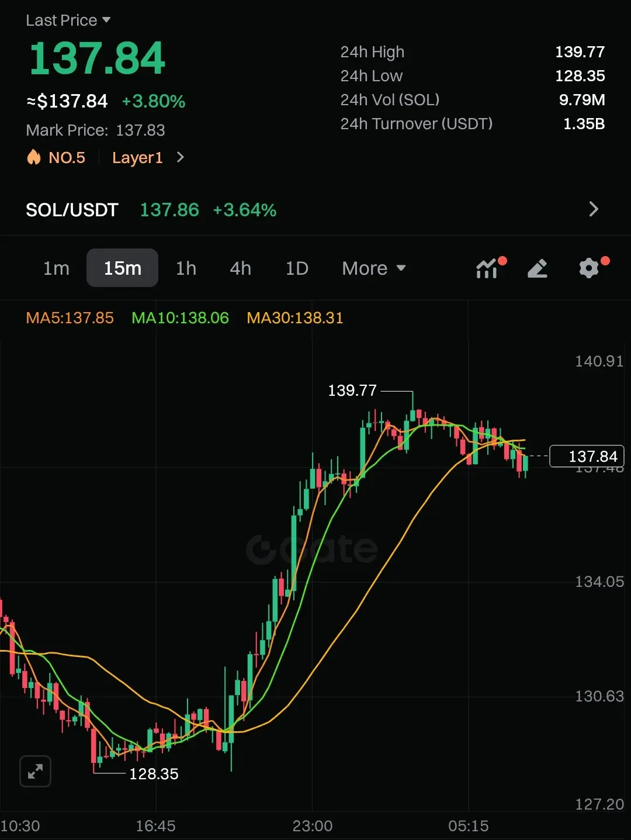The width and height of the screenshot is (631, 840).
Task: Tap the flame hot-rank icon
Action: pyautogui.click(x=34, y=157)
